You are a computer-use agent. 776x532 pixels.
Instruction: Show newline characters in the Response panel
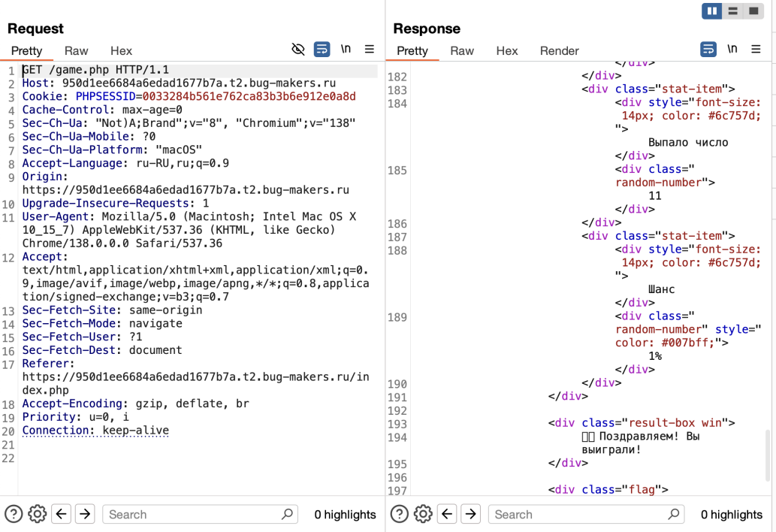(732, 49)
